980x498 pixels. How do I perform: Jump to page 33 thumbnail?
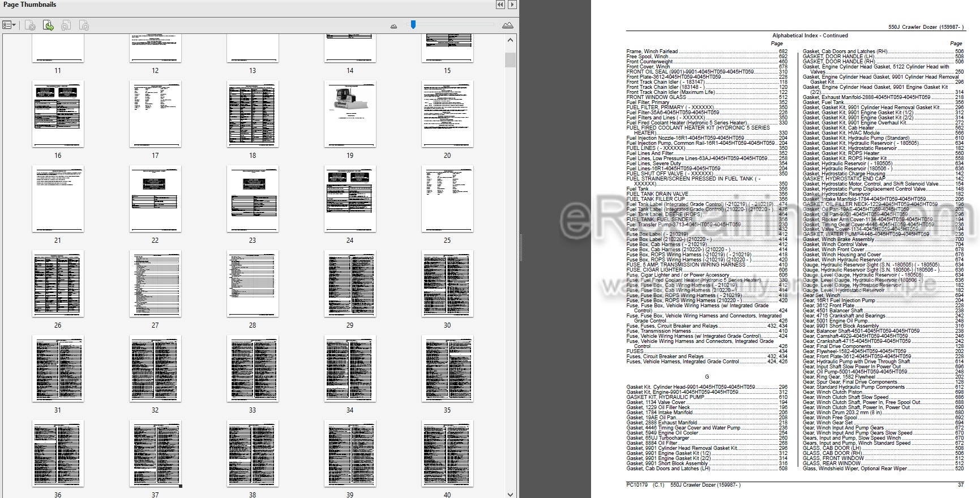coord(253,368)
